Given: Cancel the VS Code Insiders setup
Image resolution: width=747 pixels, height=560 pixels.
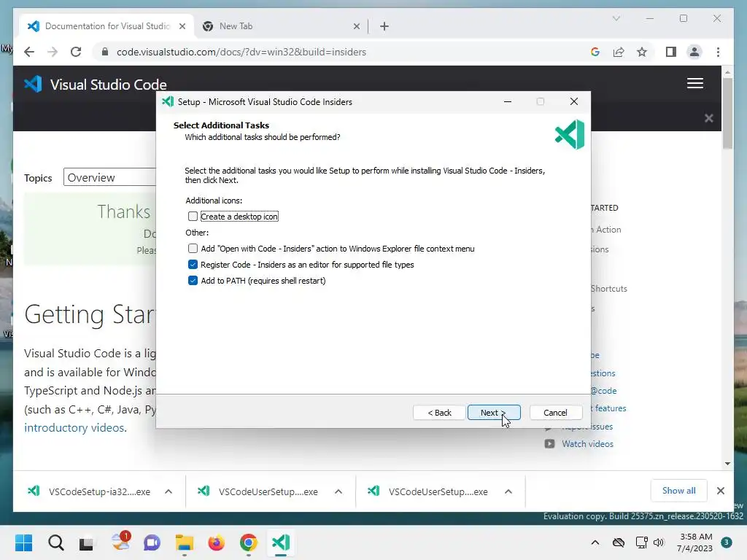Looking at the screenshot, I should pyautogui.click(x=555, y=413).
